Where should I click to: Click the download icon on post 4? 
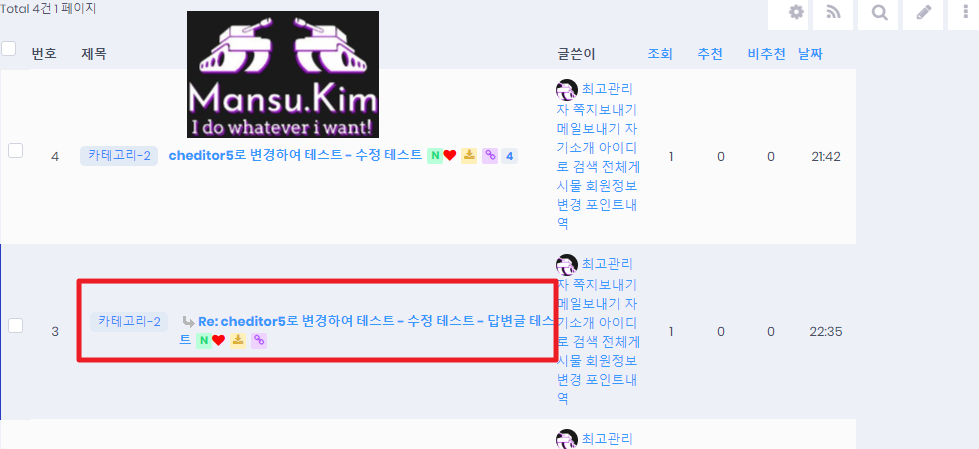(x=469, y=156)
